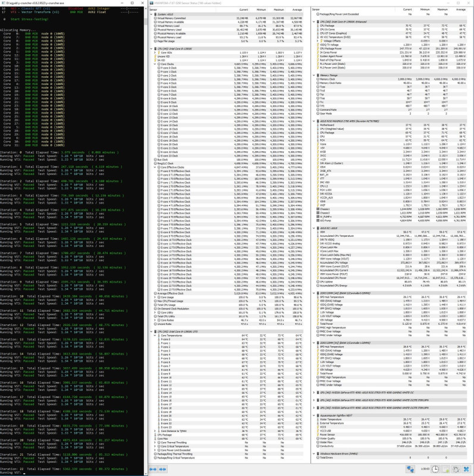Select the Gear Mode row in Memory Timings
The image size is (474, 476).
391,114
